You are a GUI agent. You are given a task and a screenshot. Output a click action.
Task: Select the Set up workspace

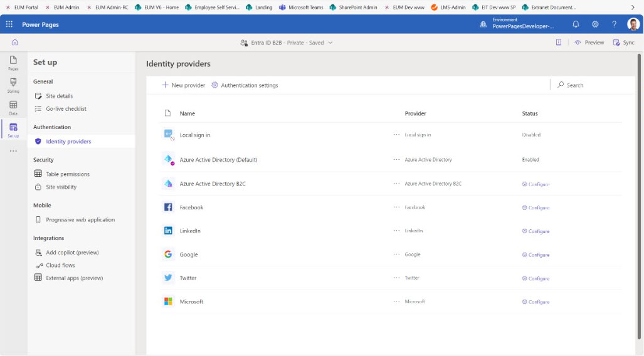[x=13, y=130]
